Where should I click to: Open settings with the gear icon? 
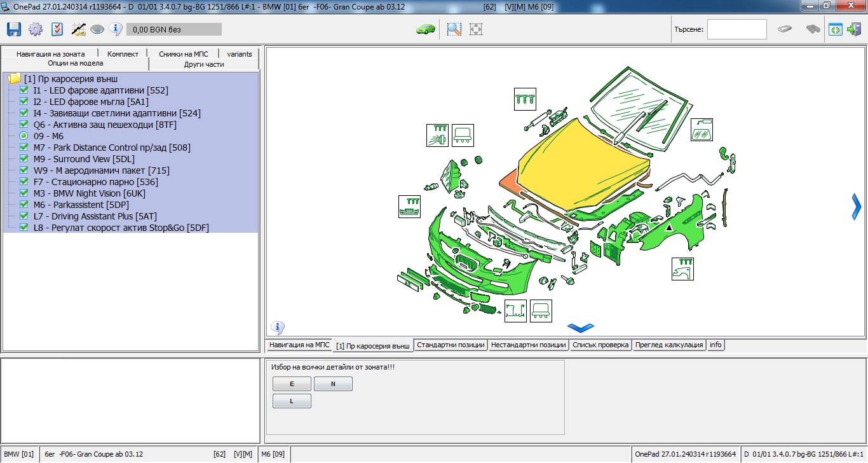36,29
